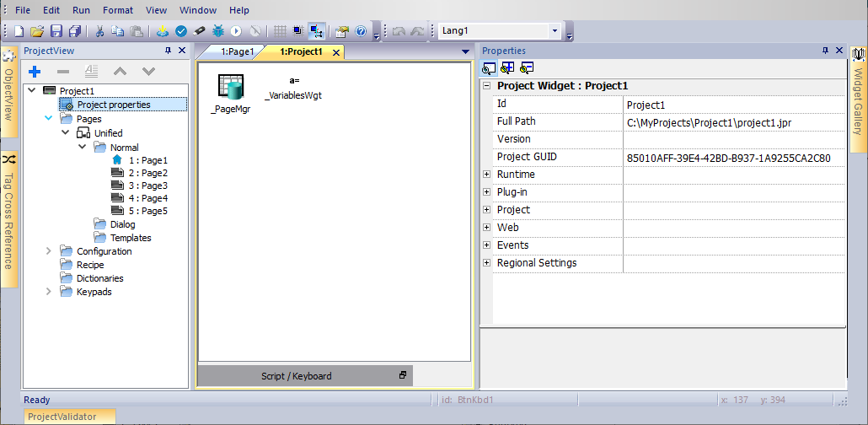
Task: Open the Widget Gallery side tab
Action: click(x=858, y=98)
